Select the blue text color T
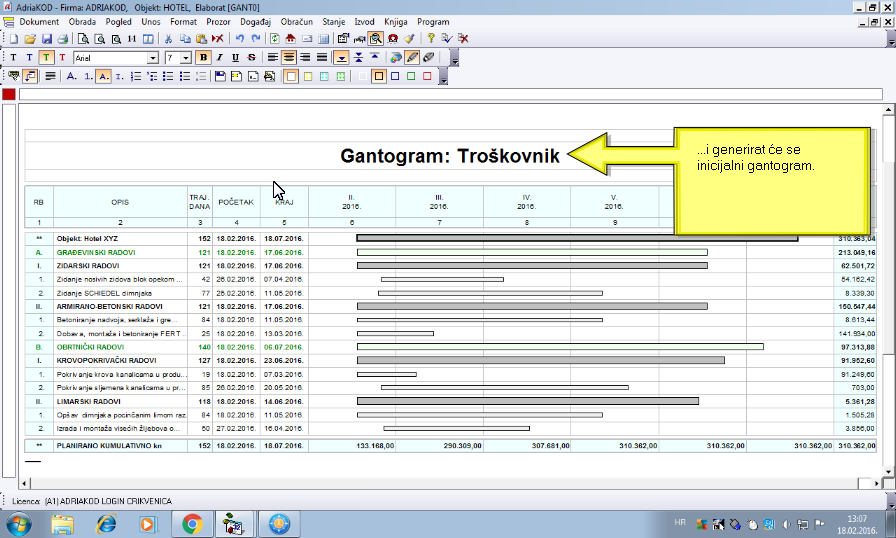The height and width of the screenshot is (538, 896). pyautogui.click(x=29, y=58)
